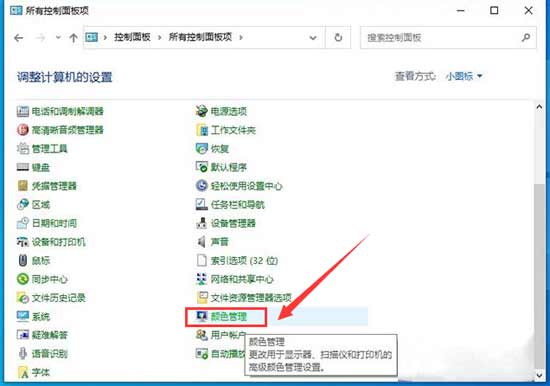Go back with the back arrow
Viewport: 550px width, 386px height.
pyautogui.click(x=19, y=38)
